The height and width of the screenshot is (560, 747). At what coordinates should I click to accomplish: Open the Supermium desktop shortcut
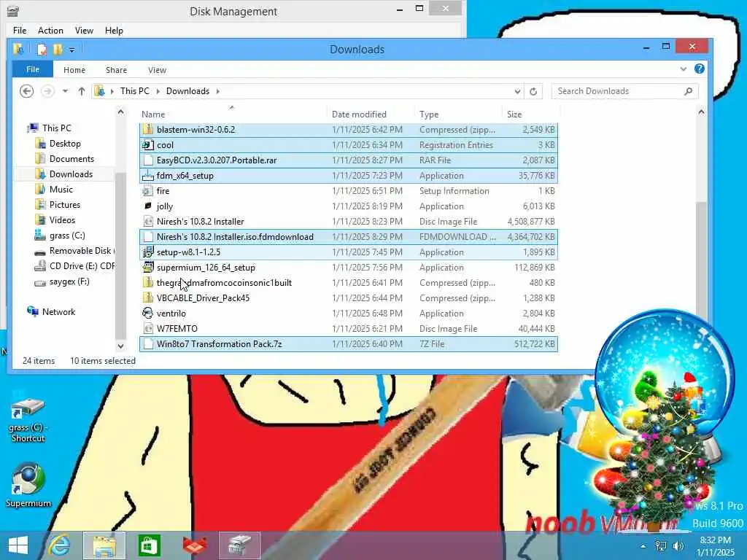(28, 485)
